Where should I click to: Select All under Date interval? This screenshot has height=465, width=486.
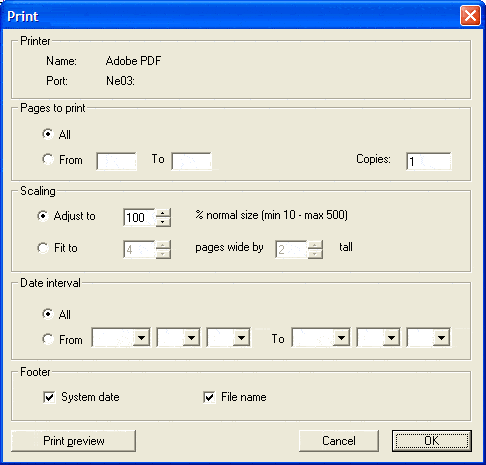click(48, 314)
